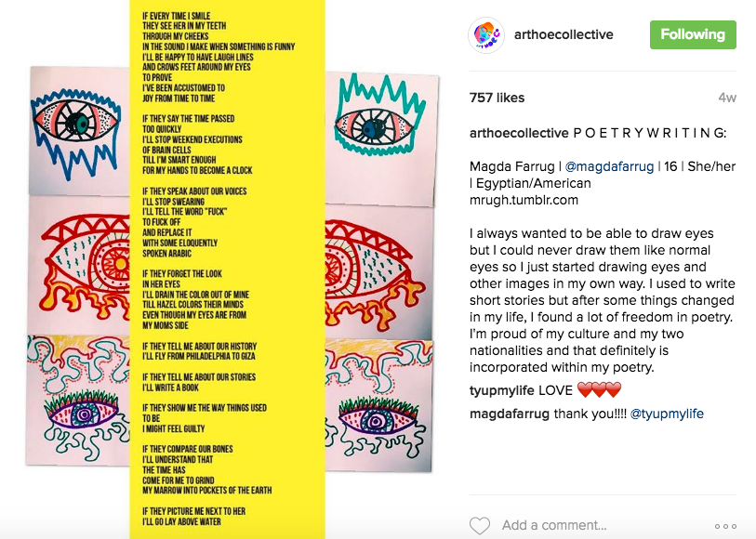Viewport: 756px width, 539px height.
Task: Click the yellow poem text panel
Action: (x=228, y=269)
